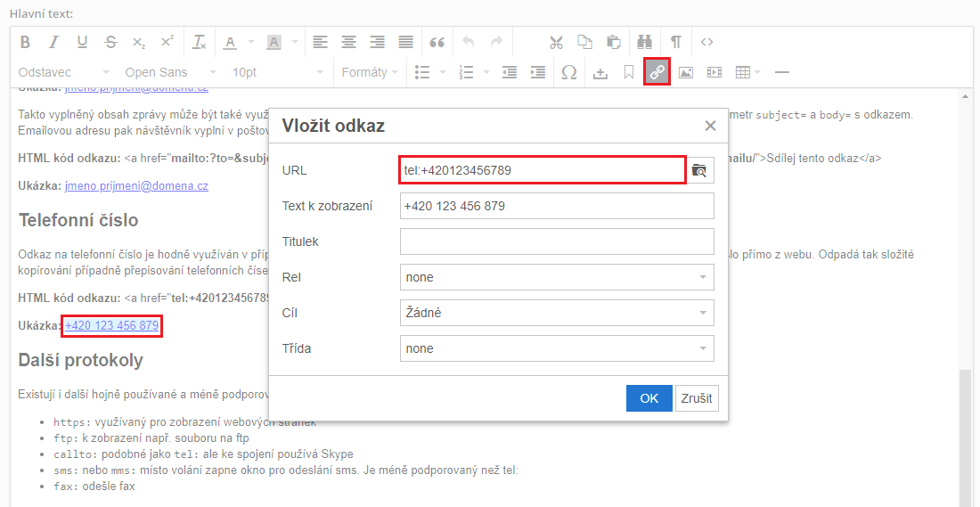Screen dimensions: 980x507
Task: Click the Zrušit cancel button
Action: coord(697,398)
